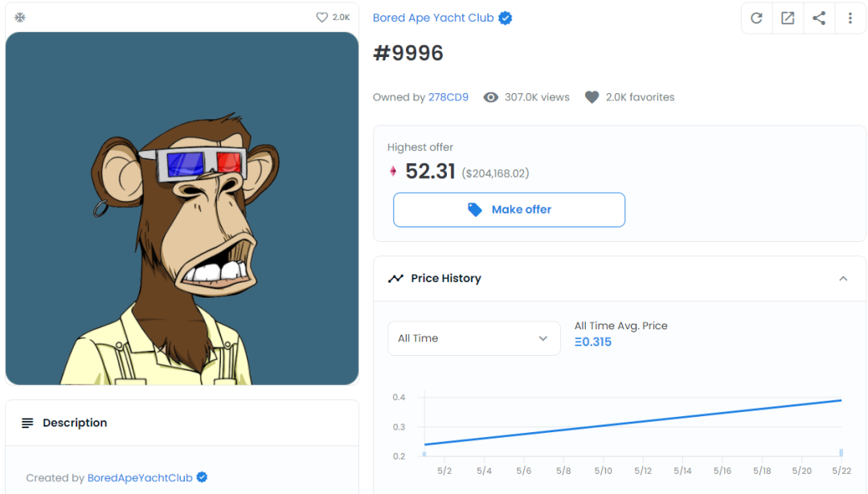
Task: Click the price tag icon in Make offer
Action: pyautogui.click(x=474, y=210)
